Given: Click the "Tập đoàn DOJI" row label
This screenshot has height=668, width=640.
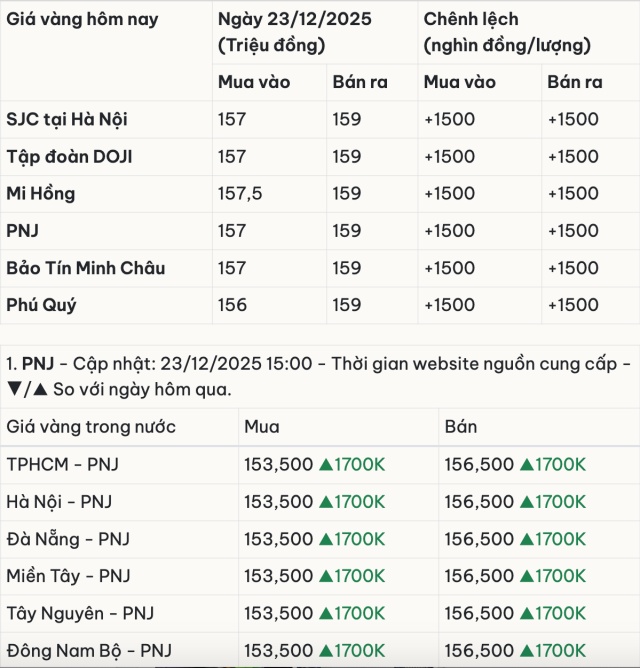Looking at the screenshot, I should coord(69,157).
